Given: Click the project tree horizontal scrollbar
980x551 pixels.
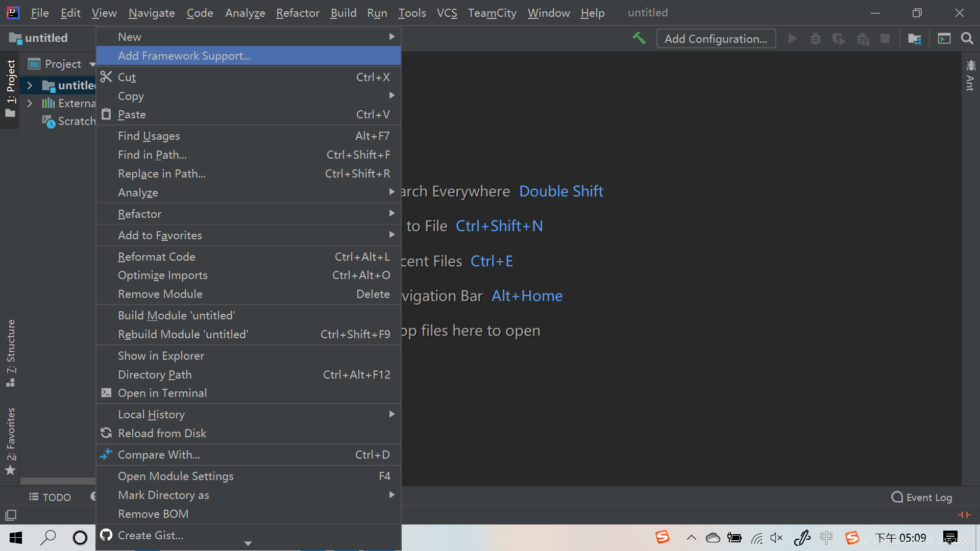Looking at the screenshot, I should [x=58, y=481].
